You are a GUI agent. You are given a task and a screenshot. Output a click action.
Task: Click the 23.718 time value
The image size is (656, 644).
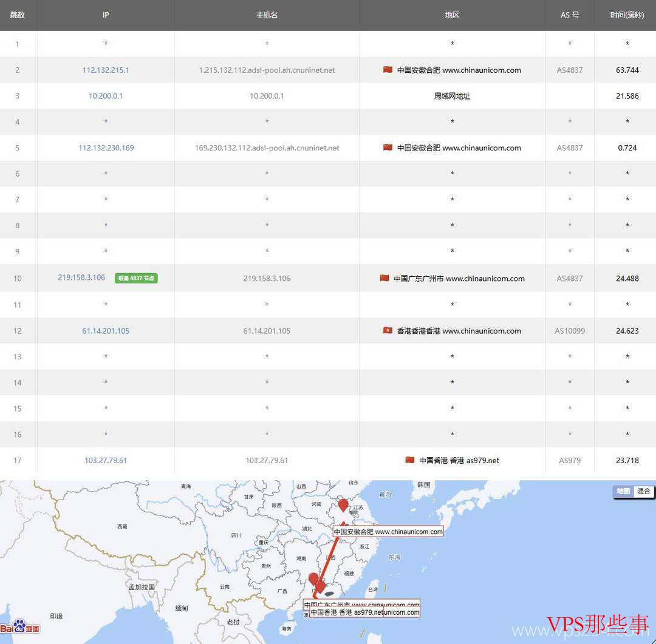click(x=627, y=461)
